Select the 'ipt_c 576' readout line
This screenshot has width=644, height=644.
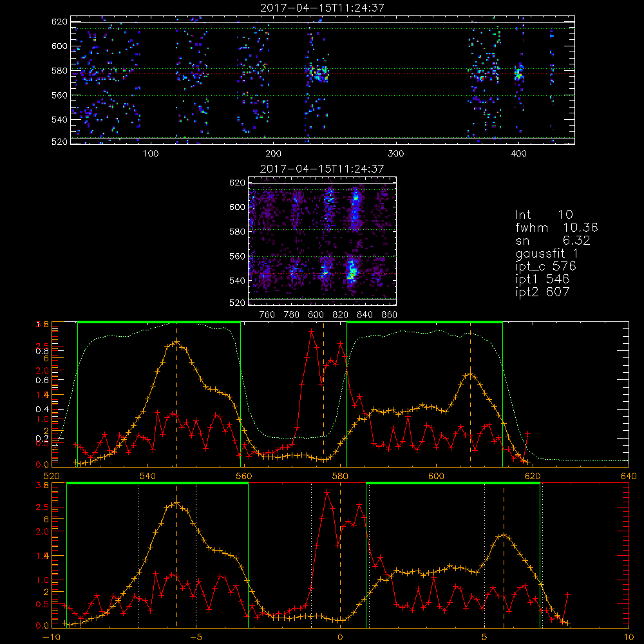pos(546,267)
